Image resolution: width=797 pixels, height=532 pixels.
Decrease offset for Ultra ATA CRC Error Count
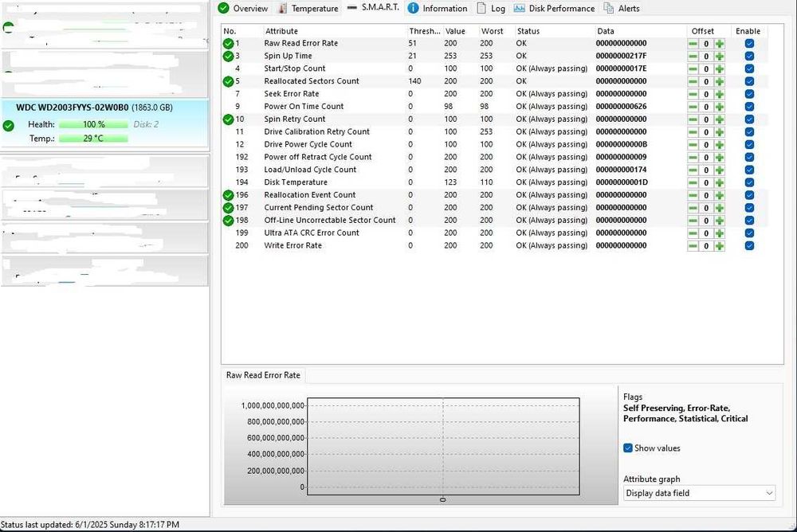tap(693, 233)
